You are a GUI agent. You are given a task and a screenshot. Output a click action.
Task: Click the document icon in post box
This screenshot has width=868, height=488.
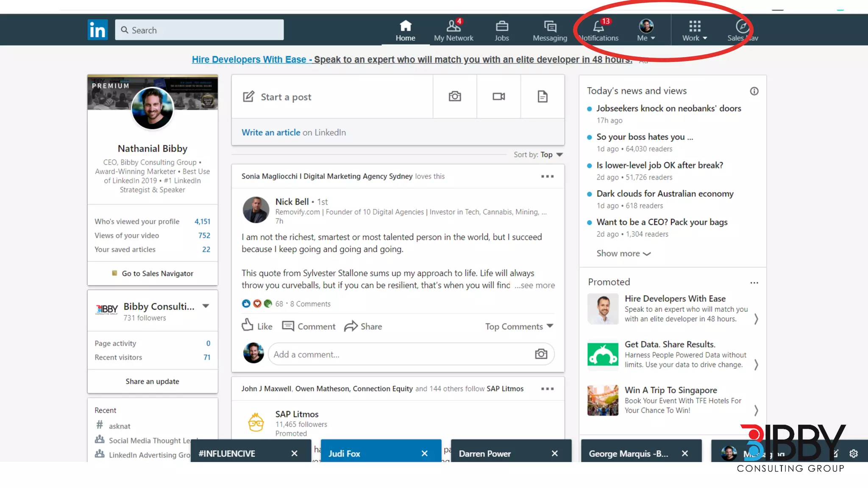pos(542,97)
